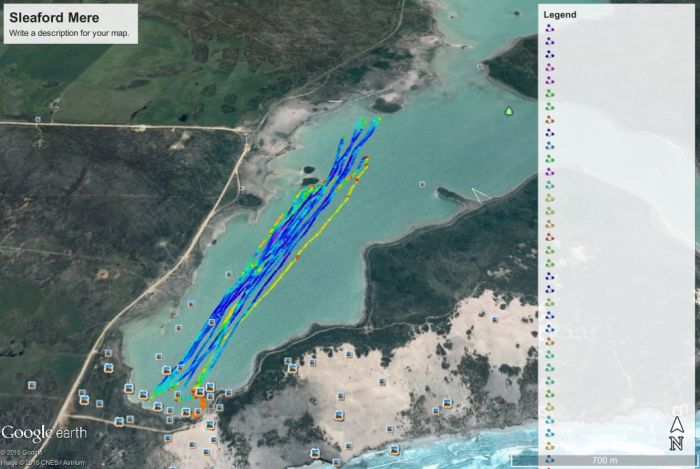This screenshot has height=469, width=700.
Task: Click the north-eastern tip of the GPS tracks
Action: [x=377, y=119]
